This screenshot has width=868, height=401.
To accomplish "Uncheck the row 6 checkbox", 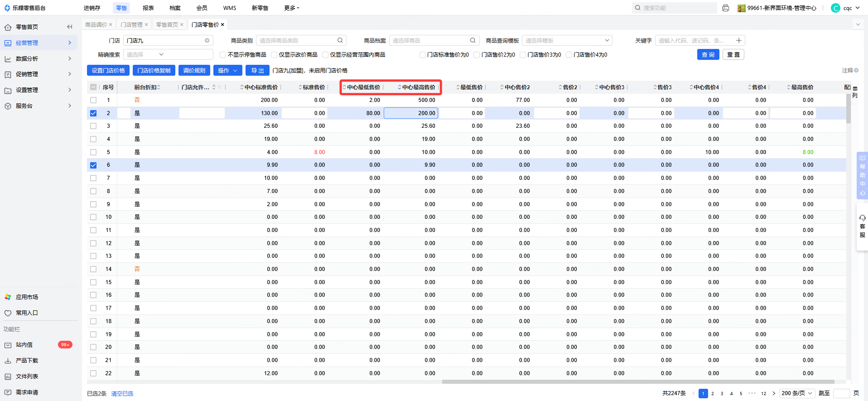I will click(x=93, y=165).
